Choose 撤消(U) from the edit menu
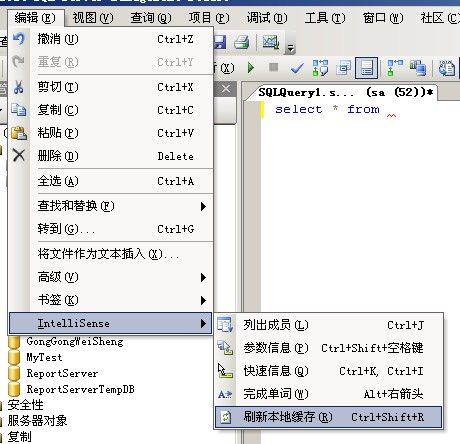This screenshot has width=460, height=444. pos(112,39)
